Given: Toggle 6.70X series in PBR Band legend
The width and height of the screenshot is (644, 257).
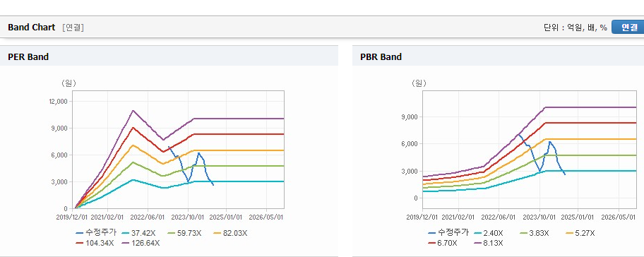Looking at the screenshot, I should (443, 243).
